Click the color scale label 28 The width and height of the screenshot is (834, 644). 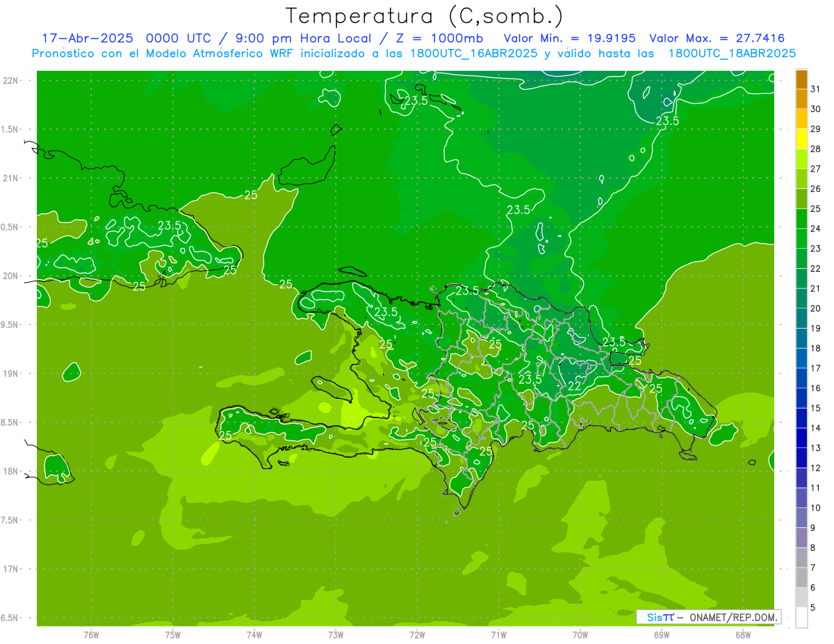(816, 149)
